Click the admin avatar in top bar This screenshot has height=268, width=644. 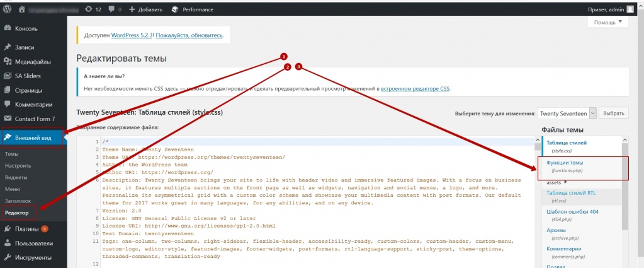pos(630,9)
